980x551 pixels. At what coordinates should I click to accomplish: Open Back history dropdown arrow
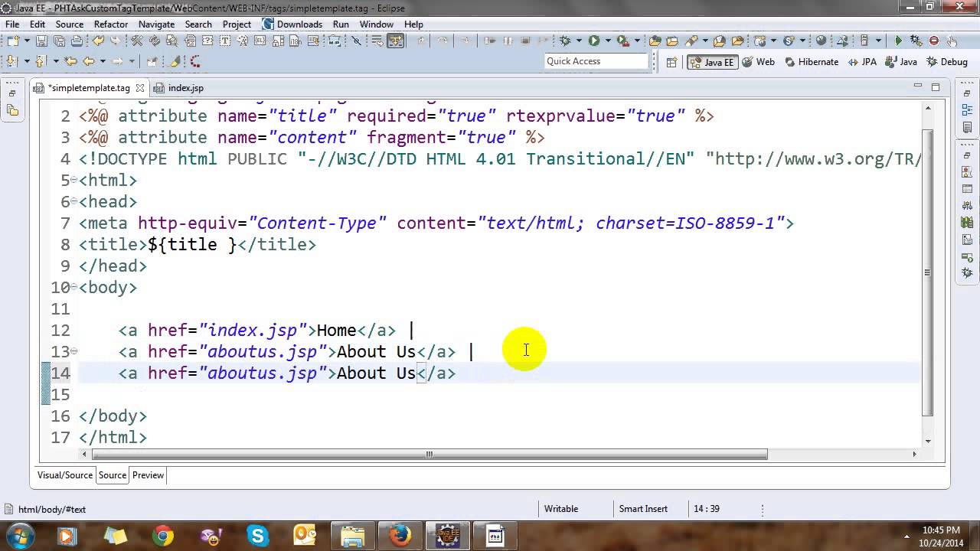pos(103,61)
